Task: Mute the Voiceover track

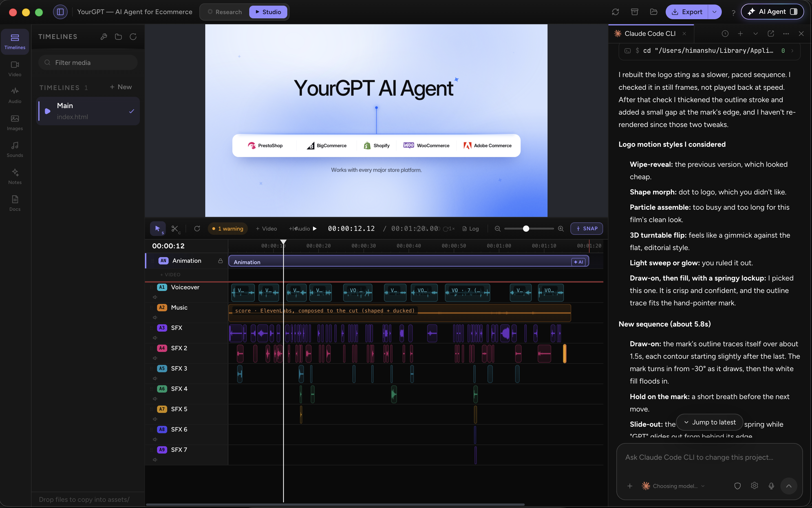Action: (155, 297)
